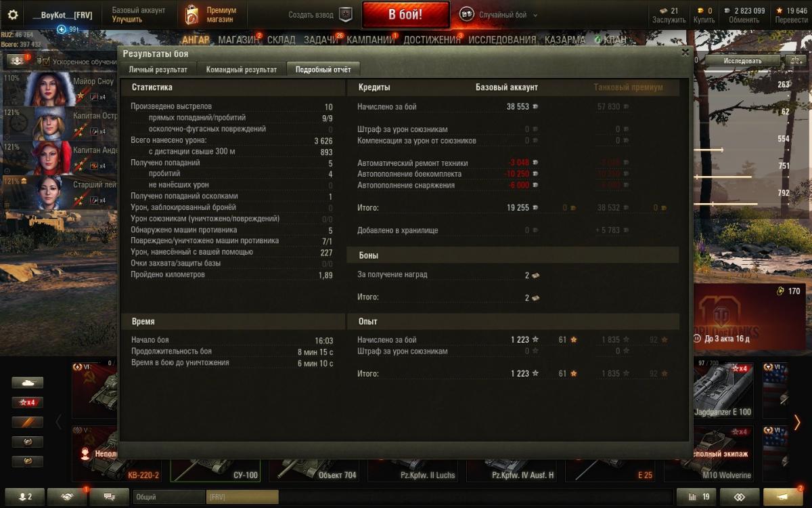Expand the Случайный бой battle mode dropdown
The width and height of the screenshot is (812, 508).
coord(535,15)
